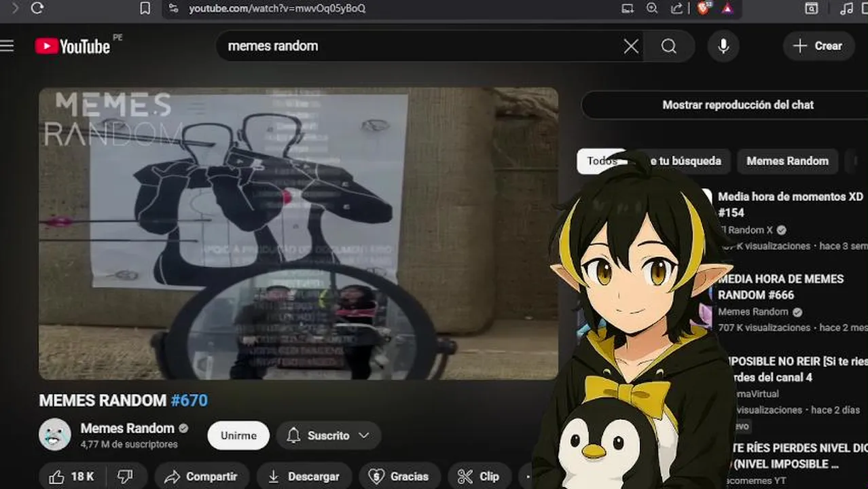Viewport: 868px width, 489px height.
Task: Open Memes Random channel name below the video
Action: tap(128, 429)
